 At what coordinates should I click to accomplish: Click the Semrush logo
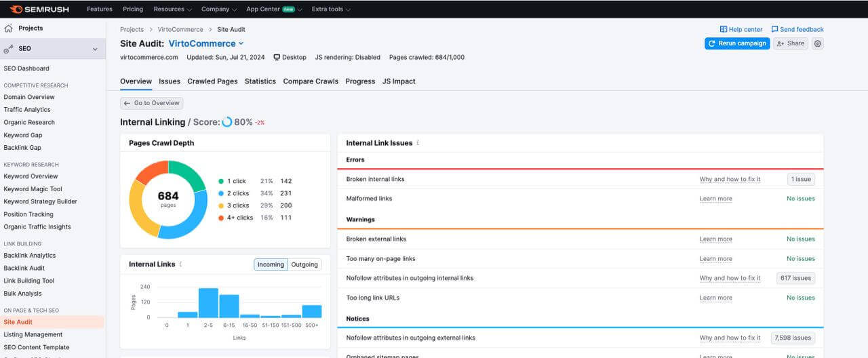click(x=39, y=9)
